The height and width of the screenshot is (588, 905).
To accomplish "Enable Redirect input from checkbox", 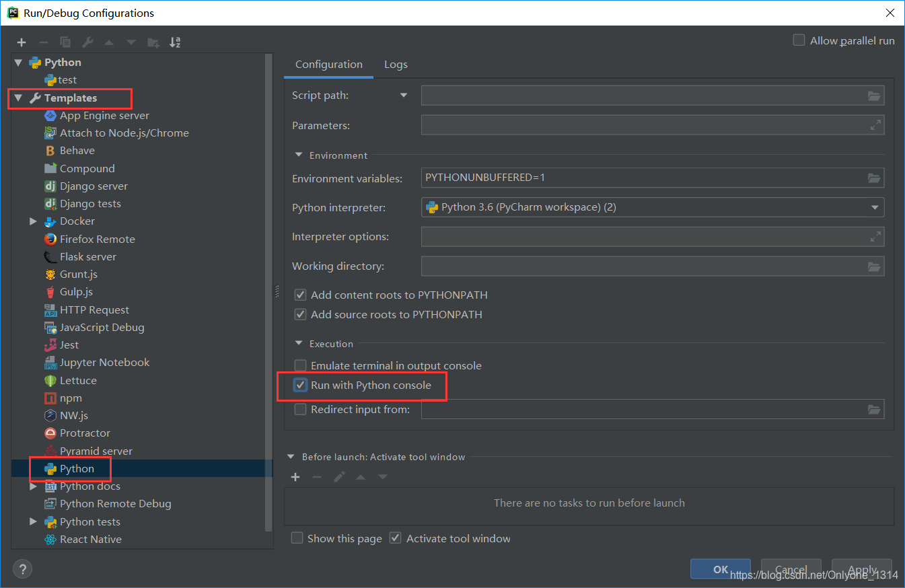I will point(300,409).
